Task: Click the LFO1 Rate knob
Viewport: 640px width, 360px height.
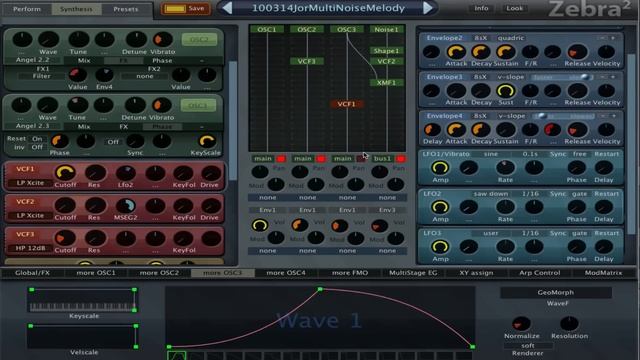Action: [x=505, y=168]
